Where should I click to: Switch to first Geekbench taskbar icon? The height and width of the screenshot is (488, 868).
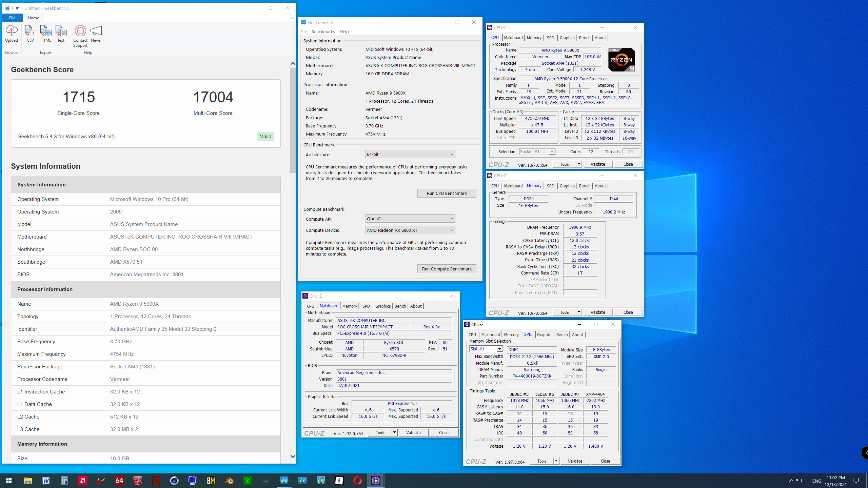tap(284, 481)
